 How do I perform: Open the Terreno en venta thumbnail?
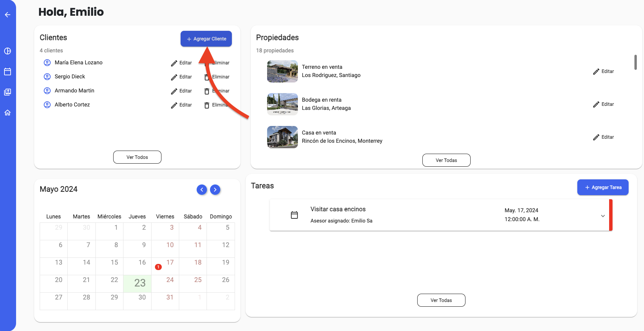pyautogui.click(x=282, y=71)
